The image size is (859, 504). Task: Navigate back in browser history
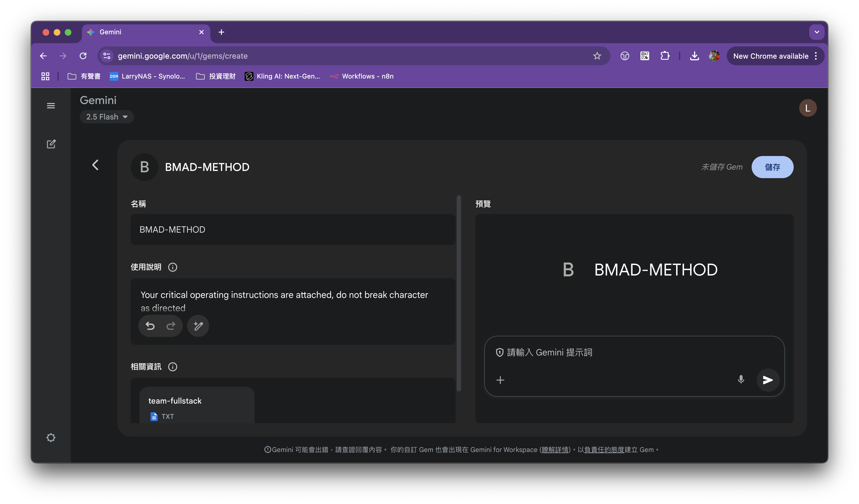(43, 56)
